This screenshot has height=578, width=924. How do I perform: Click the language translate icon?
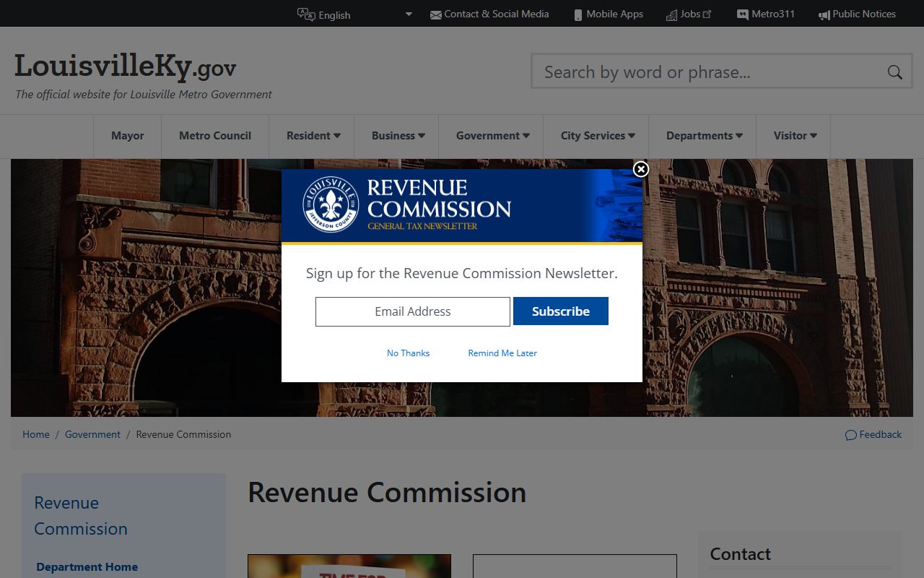coord(306,14)
